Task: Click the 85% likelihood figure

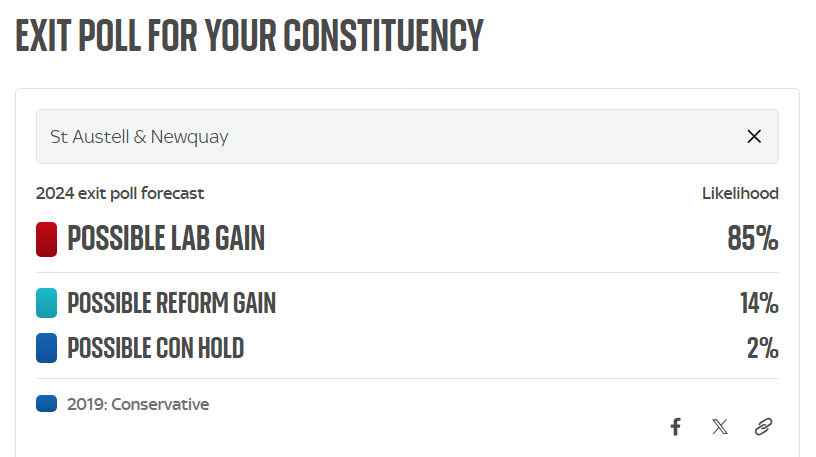Action: coord(752,240)
